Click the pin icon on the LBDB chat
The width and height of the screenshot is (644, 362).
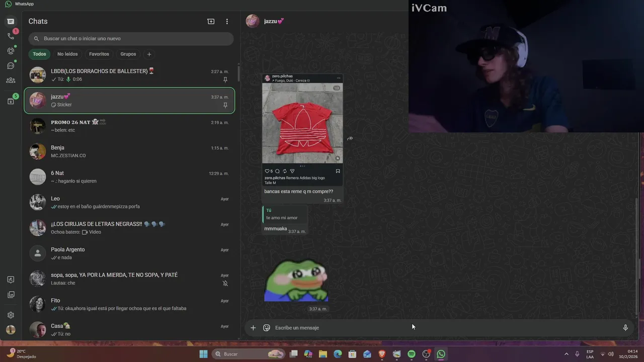tap(225, 79)
